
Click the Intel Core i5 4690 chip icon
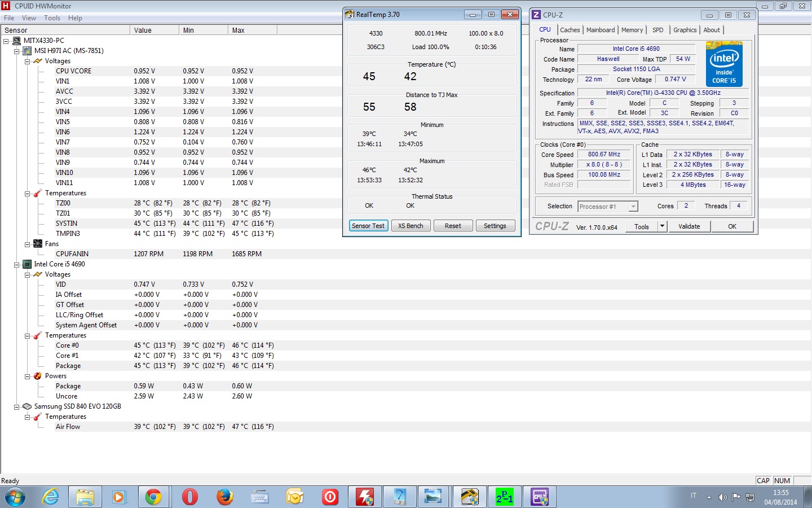27,264
